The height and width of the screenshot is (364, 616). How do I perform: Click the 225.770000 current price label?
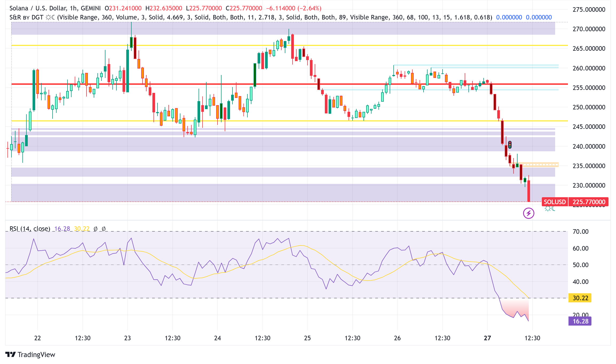589,202
